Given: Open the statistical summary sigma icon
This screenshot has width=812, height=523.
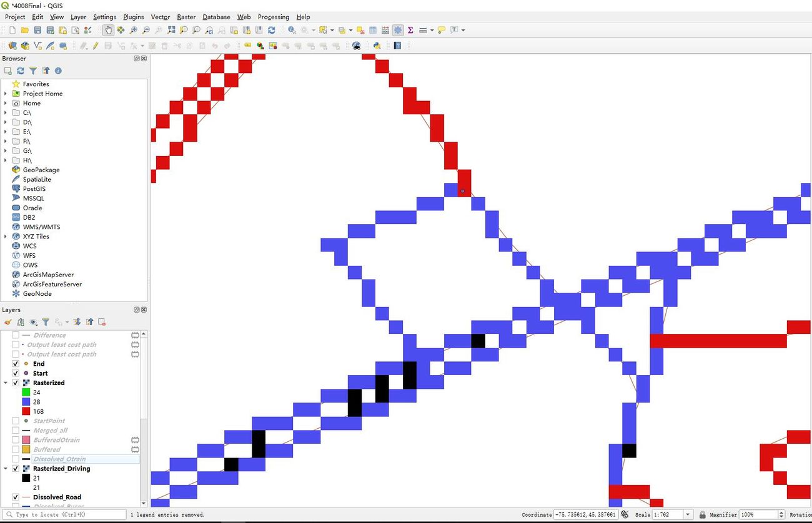Looking at the screenshot, I should (410, 30).
